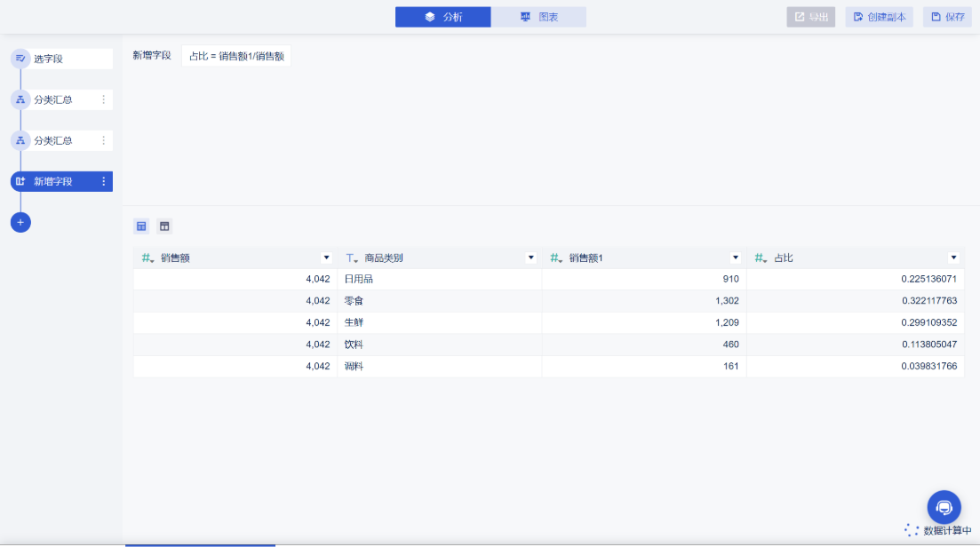This screenshot has width=980, height=547.
Task: Click the 0.039831766 cell
Action: tap(856, 367)
